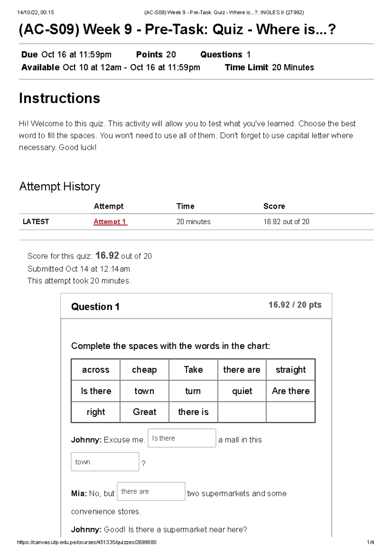Select the 'Great' cell in word chart
This screenshot has height=555, width=392.
144,412
